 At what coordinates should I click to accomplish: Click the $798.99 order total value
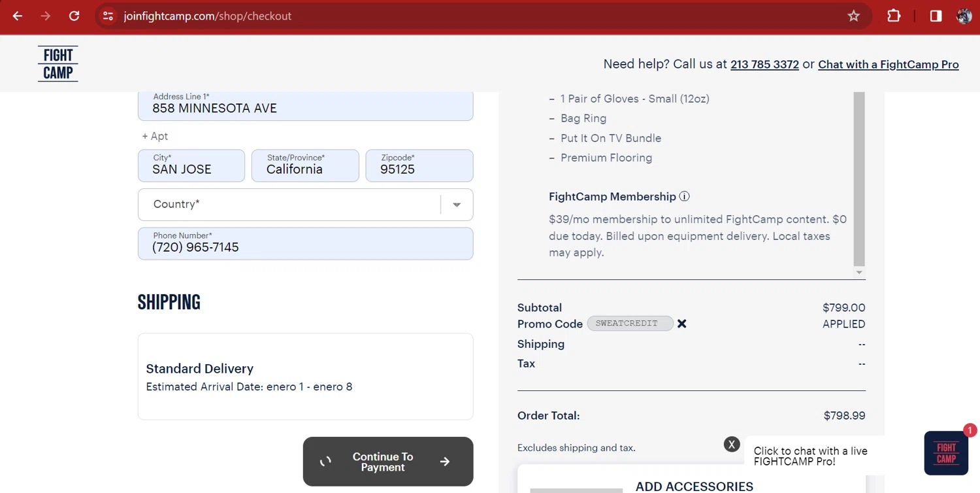(845, 416)
